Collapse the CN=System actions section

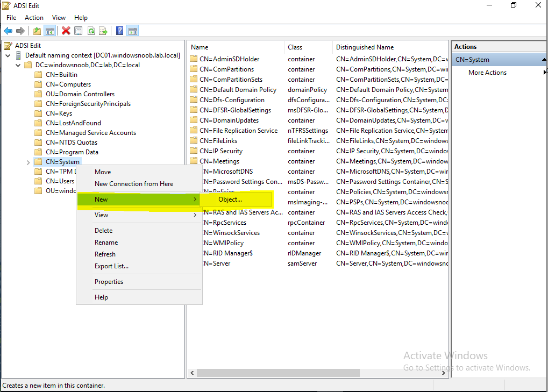[x=544, y=60]
